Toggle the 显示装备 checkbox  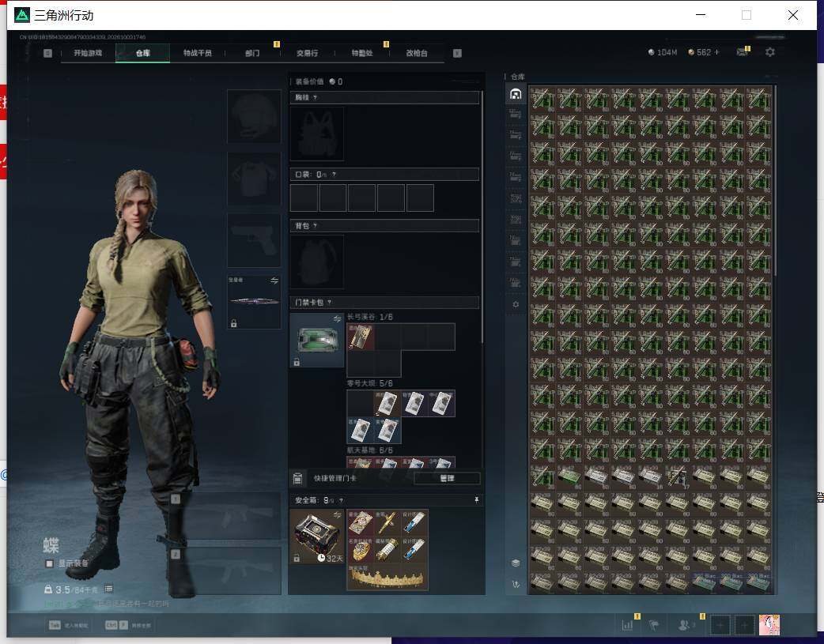click(x=49, y=563)
